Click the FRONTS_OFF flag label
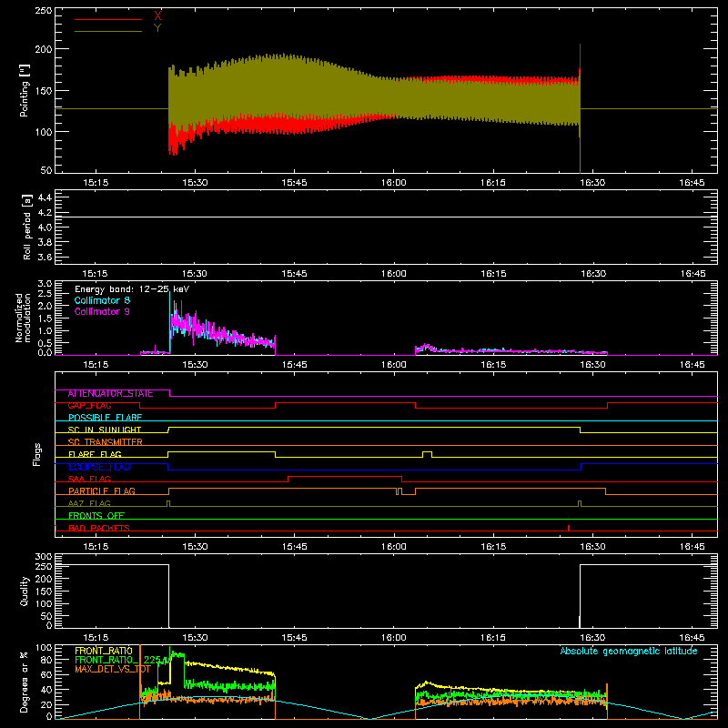728x728 pixels. click(x=96, y=516)
